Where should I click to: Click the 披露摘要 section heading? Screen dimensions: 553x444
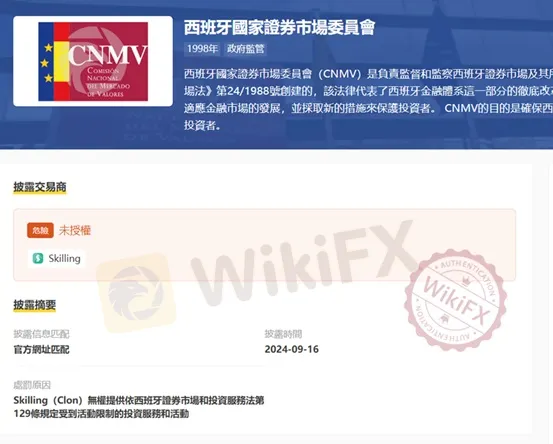[x=35, y=305]
